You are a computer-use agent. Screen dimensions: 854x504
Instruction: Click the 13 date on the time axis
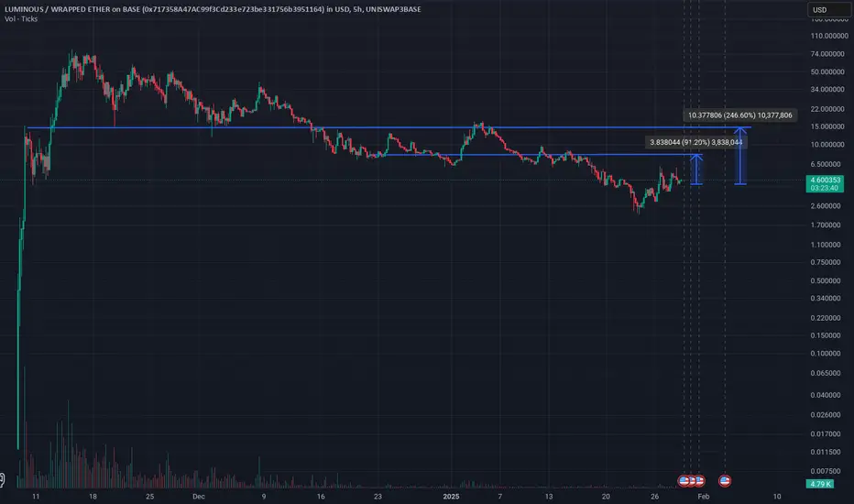point(549,497)
